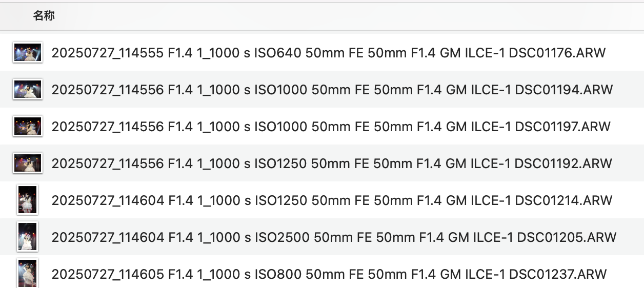Select the DSC01194.ARW file preview icon
The width and height of the screenshot is (644, 288).
coord(27,90)
